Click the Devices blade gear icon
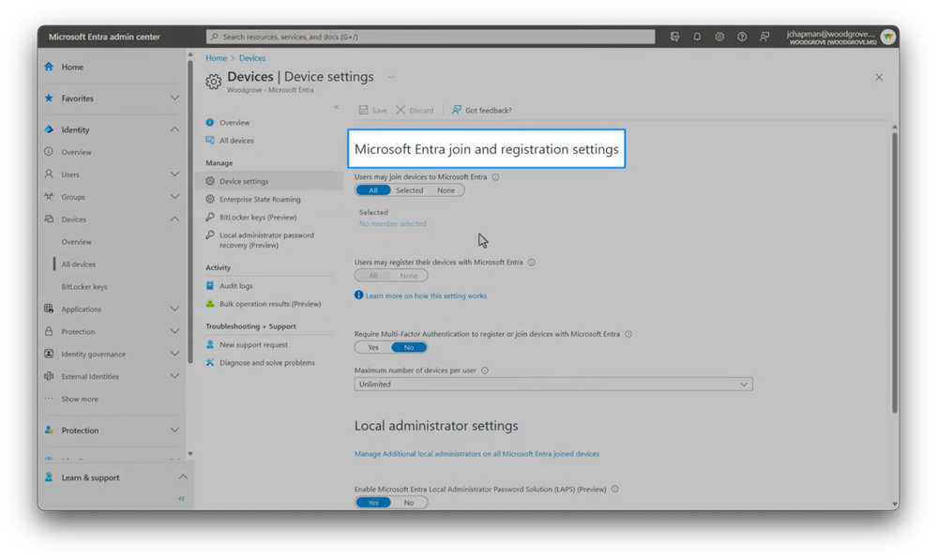Screen dimensions: 937x560 (213, 82)
